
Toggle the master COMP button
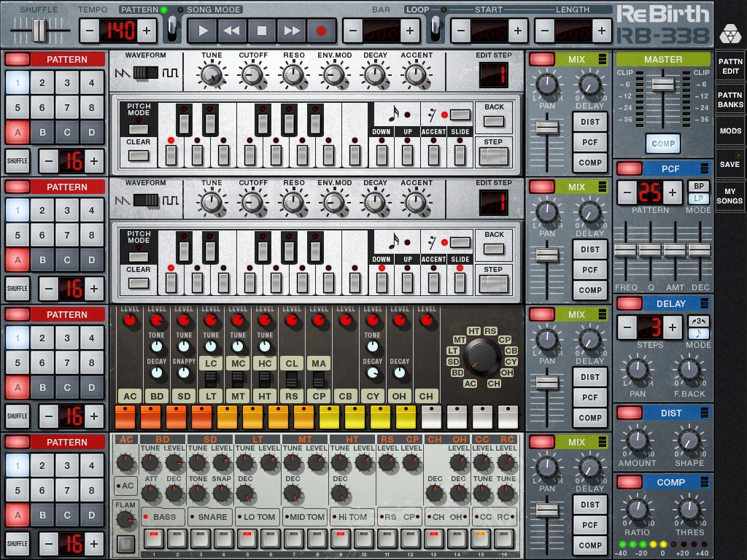tap(662, 144)
